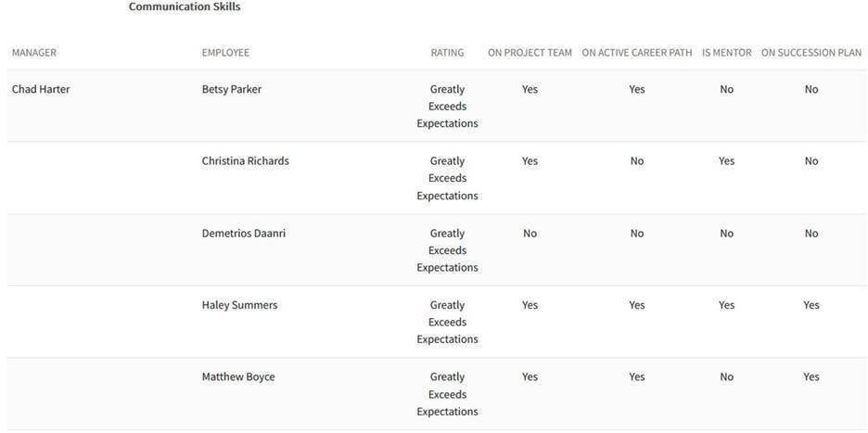Image resolution: width=868 pixels, height=433 pixels.
Task: Open employee Betsy Parker's record
Action: click(x=232, y=90)
